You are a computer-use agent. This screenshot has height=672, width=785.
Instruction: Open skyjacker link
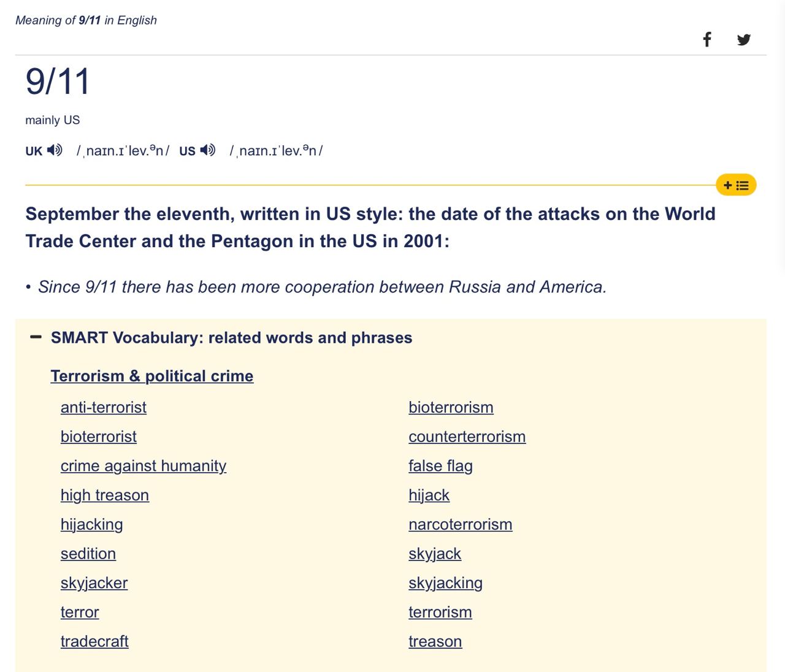click(x=94, y=583)
